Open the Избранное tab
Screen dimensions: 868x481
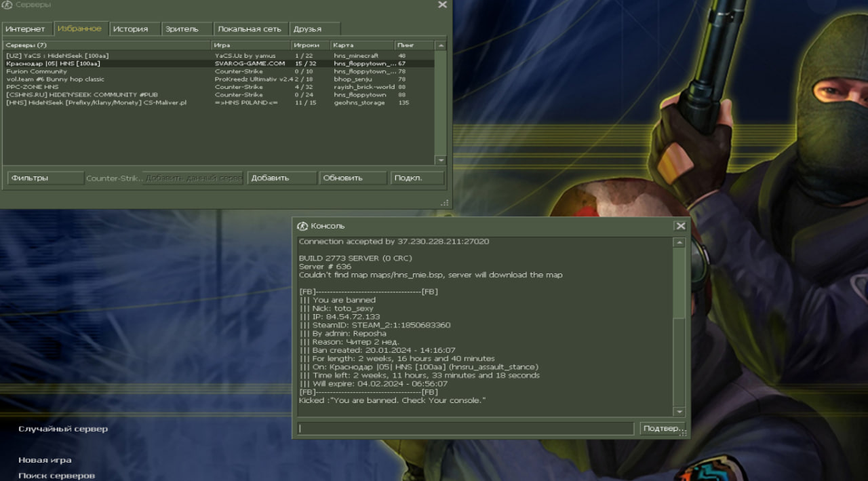[80, 28]
